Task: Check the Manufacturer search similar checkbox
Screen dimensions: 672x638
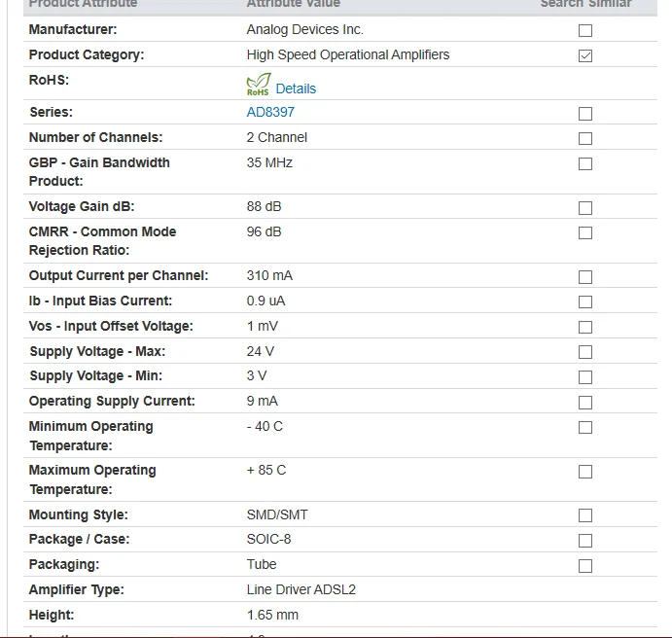Action: pyautogui.click(x=585, y=30)
